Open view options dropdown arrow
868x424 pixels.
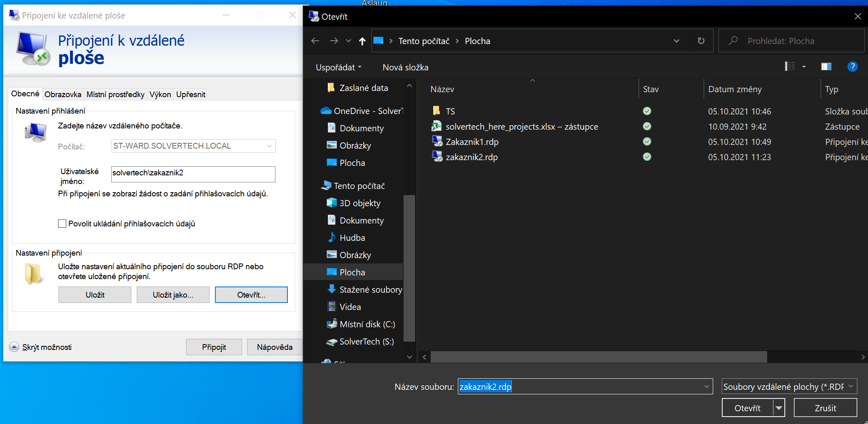[x=804, y=66]
